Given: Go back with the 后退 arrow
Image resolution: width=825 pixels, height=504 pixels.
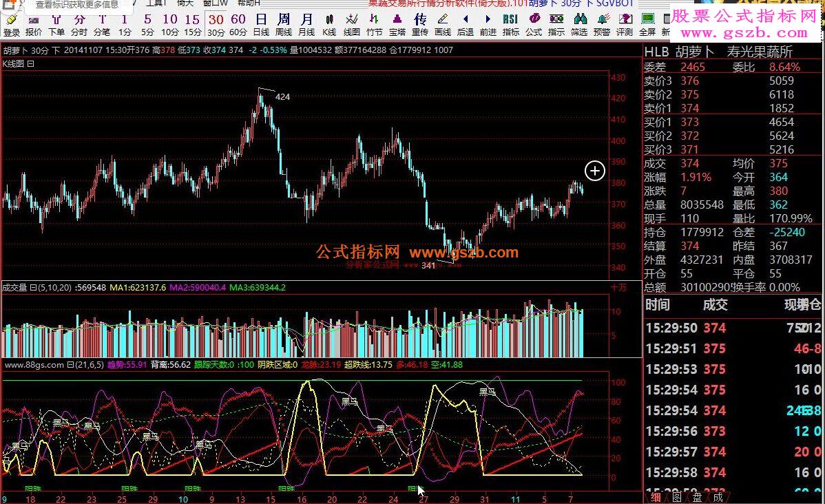Looking at the screenshot, I should pyautogui.click(x=465, y=25).
